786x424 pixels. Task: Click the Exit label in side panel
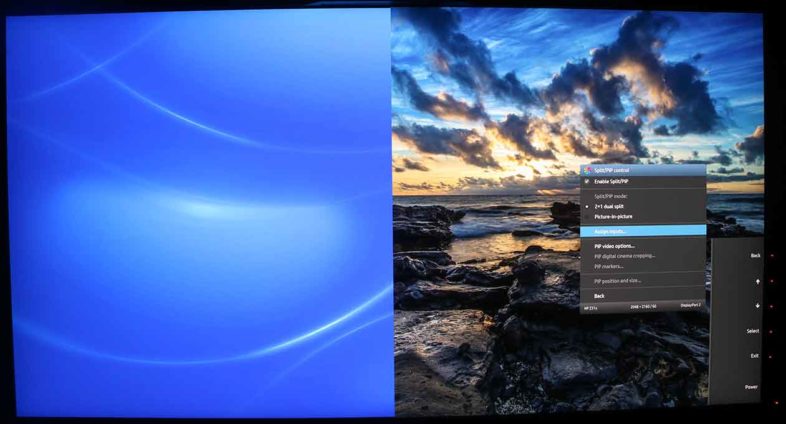pyautogui.click(x=754, y=356)
